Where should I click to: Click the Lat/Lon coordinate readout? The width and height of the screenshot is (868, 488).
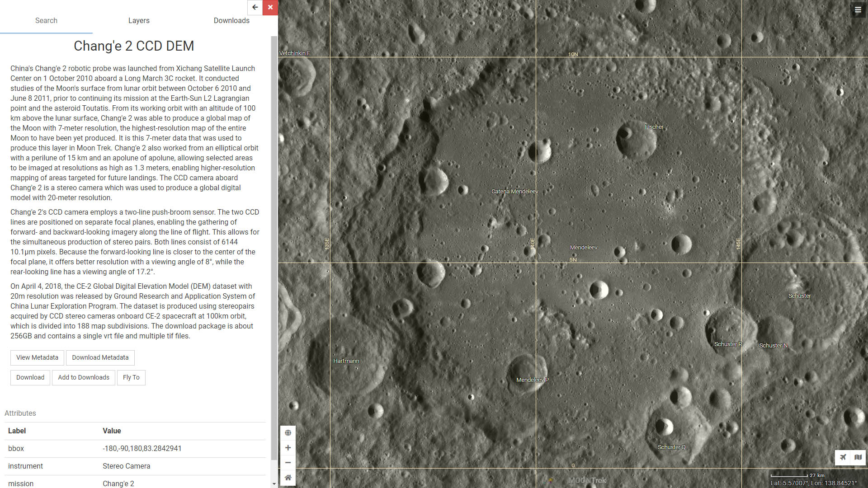814,483
